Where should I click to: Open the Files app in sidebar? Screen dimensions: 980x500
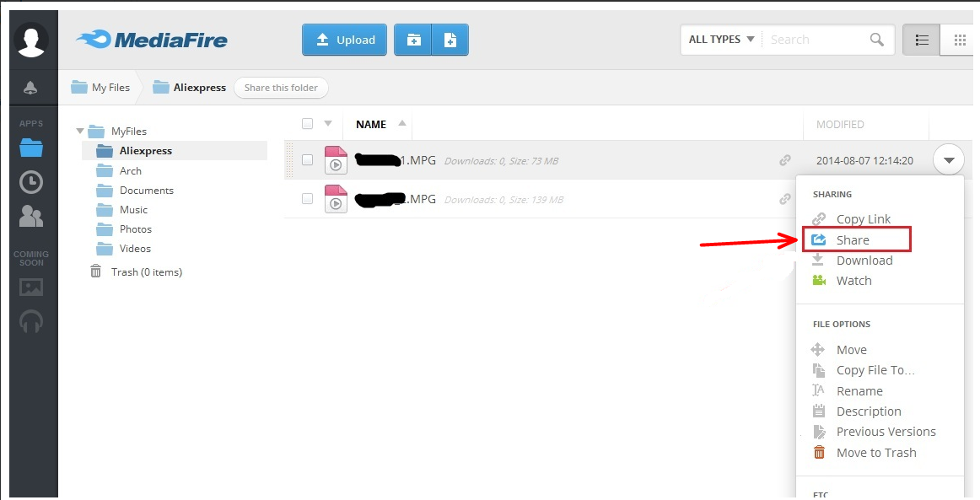[x=30, y=148]
